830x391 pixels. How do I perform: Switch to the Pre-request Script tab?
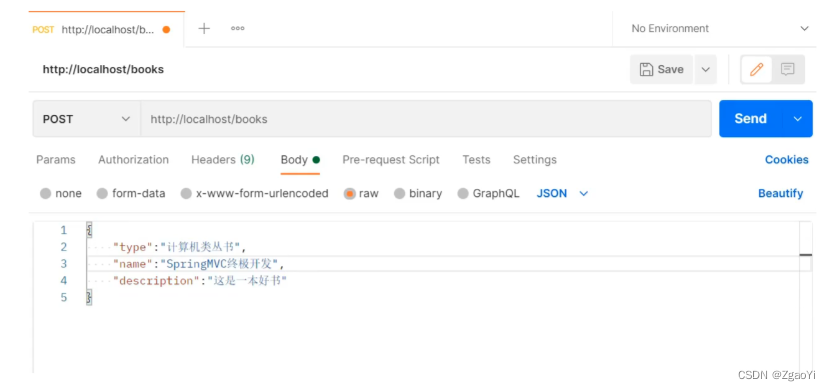pos(391,160)
